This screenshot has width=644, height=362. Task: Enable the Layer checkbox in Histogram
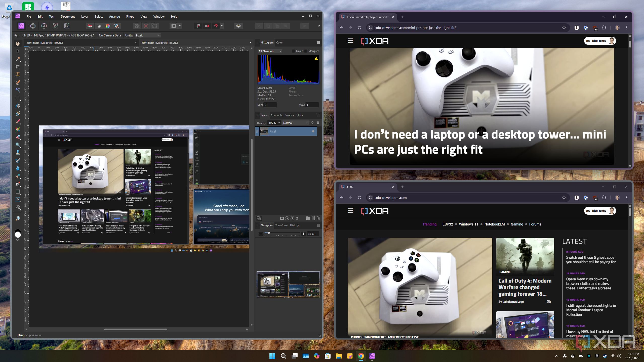point(293,51)
